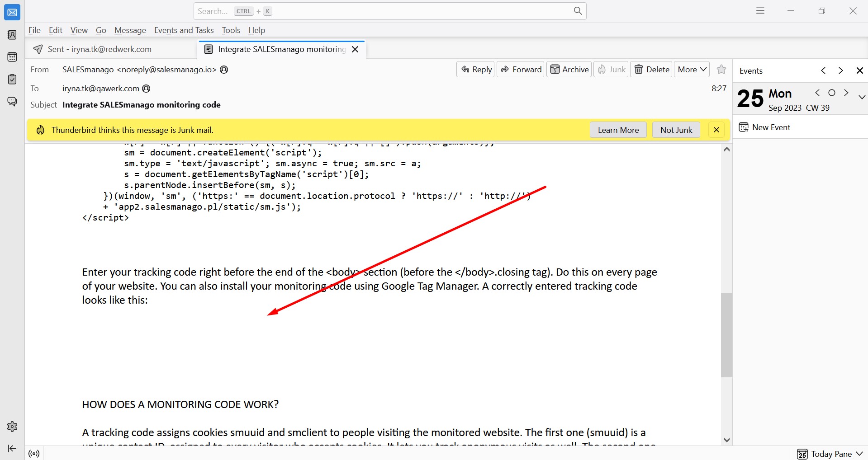Create a New Event
This screenshot has width=868, height=460.
pyautogui.click(x=764, y=127)
